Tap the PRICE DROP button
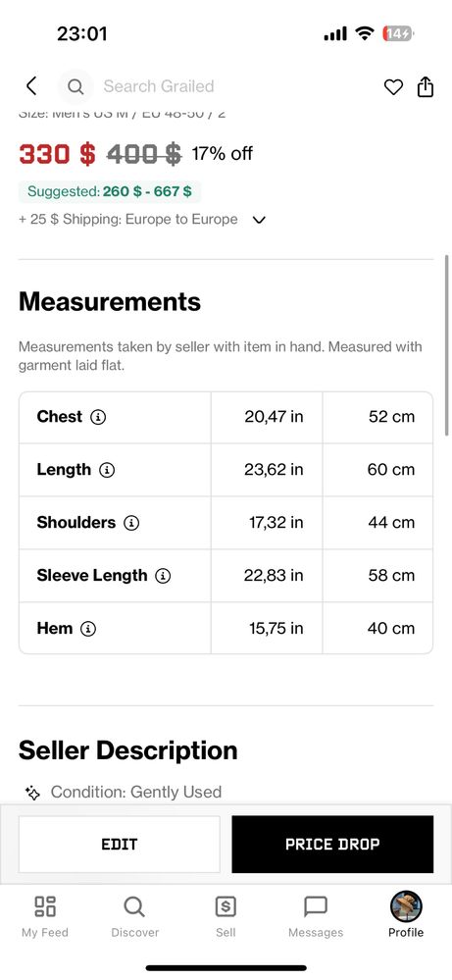 point(332,845)
